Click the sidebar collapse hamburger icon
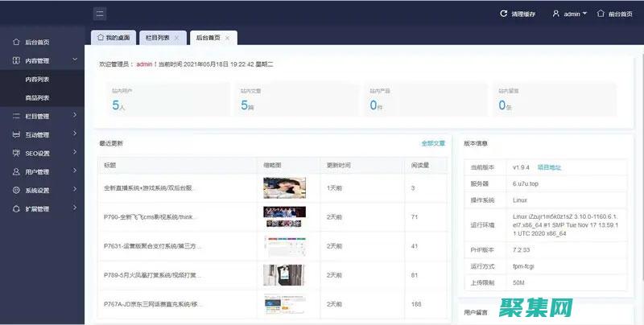This screenshot has height=325, width=644. [100, 14]
